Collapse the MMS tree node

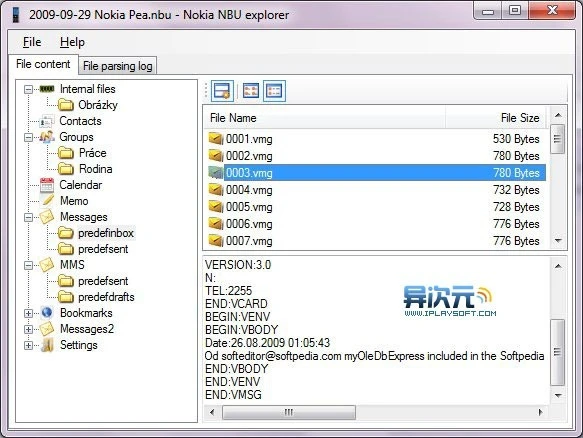tap(28, 265)
